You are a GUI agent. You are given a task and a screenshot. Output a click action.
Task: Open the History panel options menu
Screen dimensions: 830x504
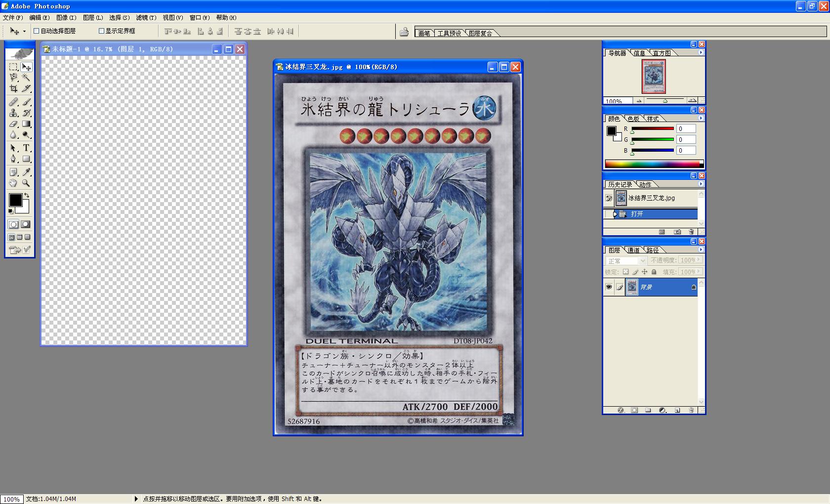click(701, 184)
